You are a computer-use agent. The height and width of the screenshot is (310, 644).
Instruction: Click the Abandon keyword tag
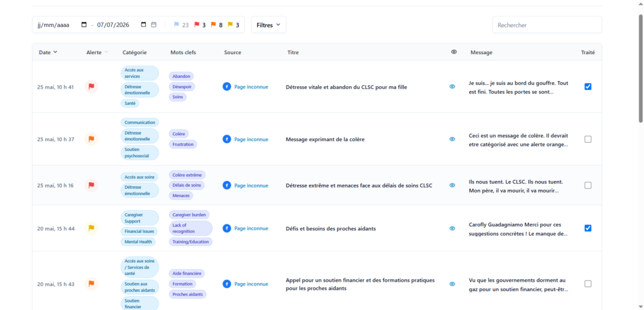pos(181,76)
